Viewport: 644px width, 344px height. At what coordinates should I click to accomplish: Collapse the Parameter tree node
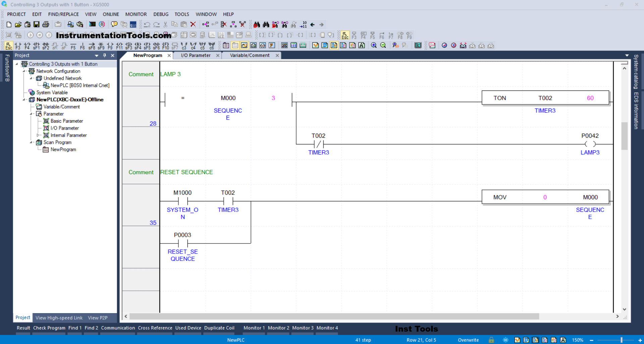coord(31,114)
